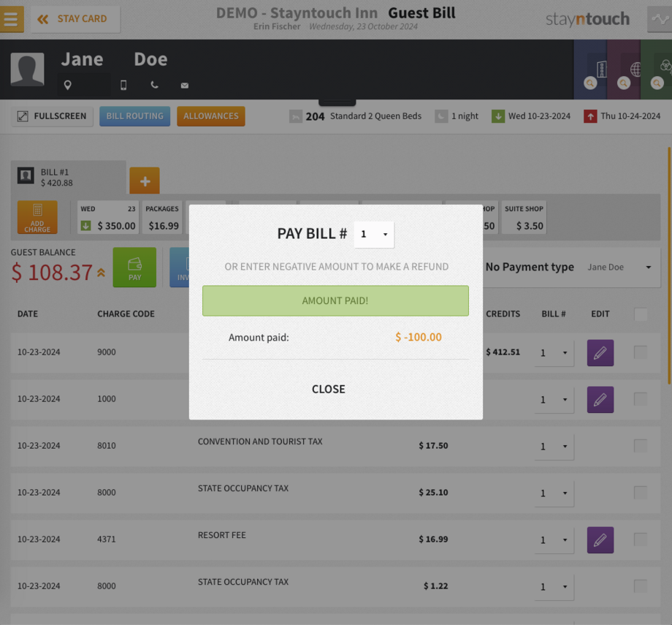Click the Add Charge button
This screenshot has height=625, width=672.
click(37, 217)
